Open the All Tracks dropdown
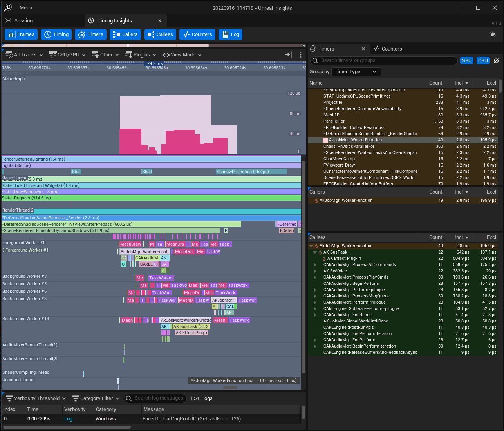504x431 pixels. click(x=24, y=55)
